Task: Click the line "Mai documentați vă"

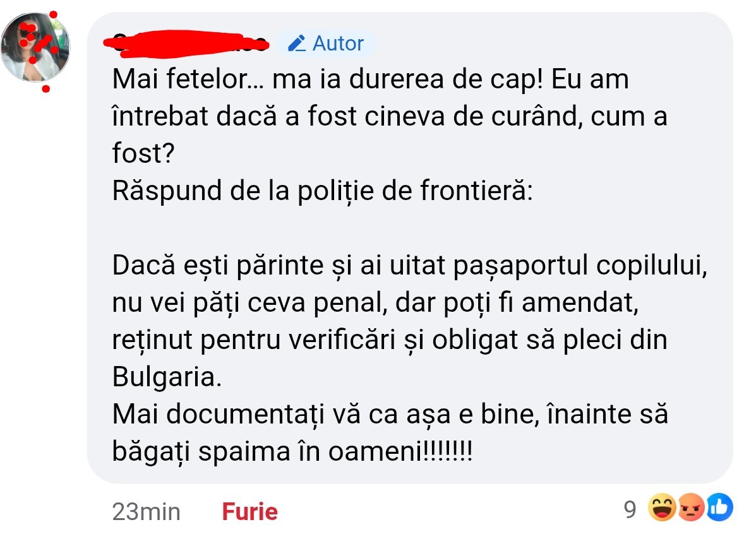Action: tap(390, 415)
